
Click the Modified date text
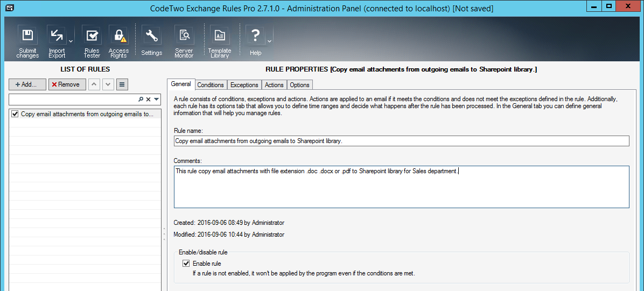pos(229,235)
